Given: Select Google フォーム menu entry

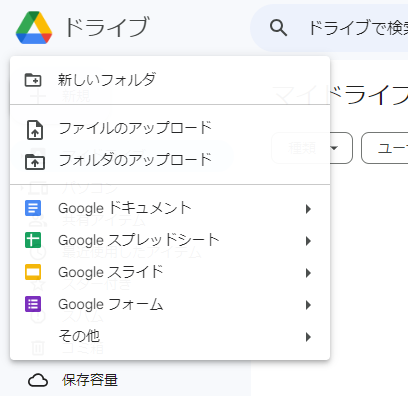Looking at the screenshot, I should pos(170,304).
